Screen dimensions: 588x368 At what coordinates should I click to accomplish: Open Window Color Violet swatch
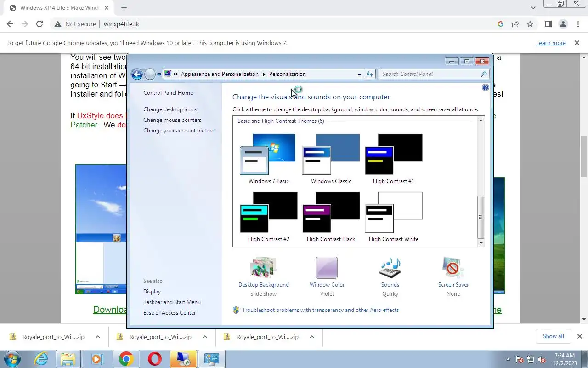tap(327, 268)
